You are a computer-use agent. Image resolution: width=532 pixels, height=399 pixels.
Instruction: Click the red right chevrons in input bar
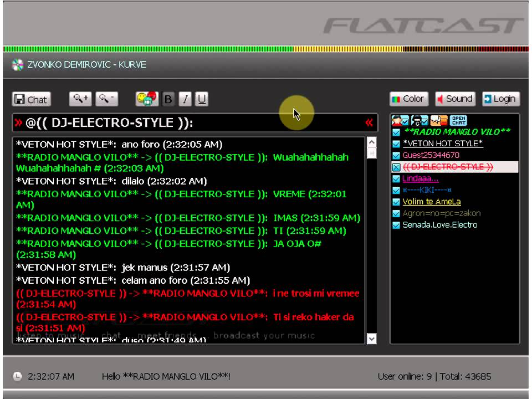pyautogui.click(x=18, y=122)
